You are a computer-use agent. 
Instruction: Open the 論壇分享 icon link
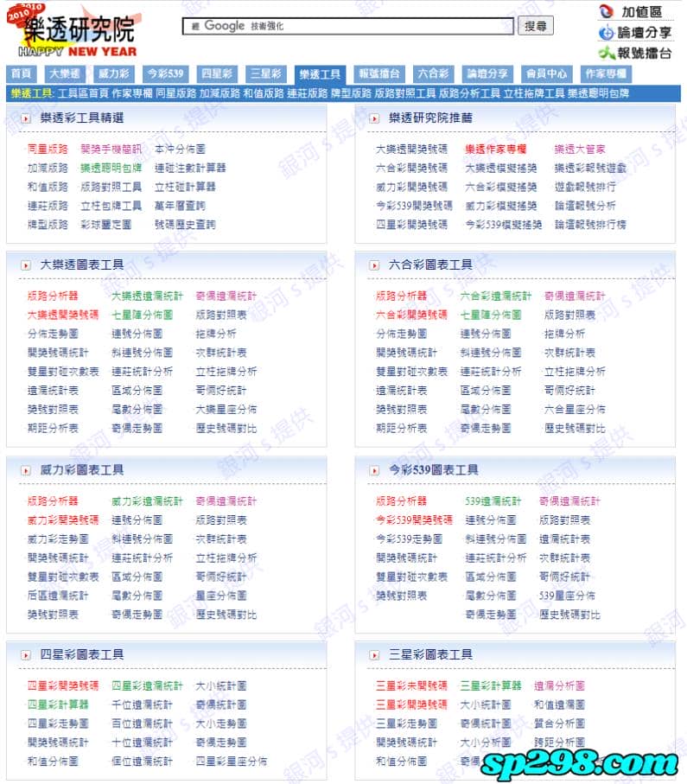point(606,33)
